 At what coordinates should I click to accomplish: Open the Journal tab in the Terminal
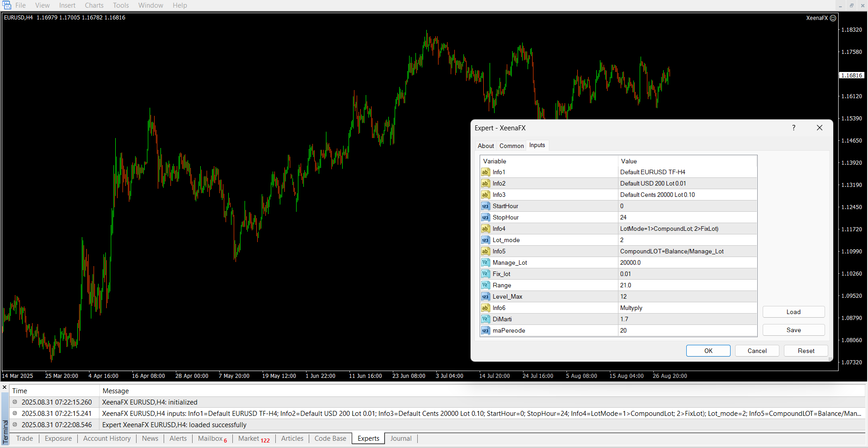[401, 438]
